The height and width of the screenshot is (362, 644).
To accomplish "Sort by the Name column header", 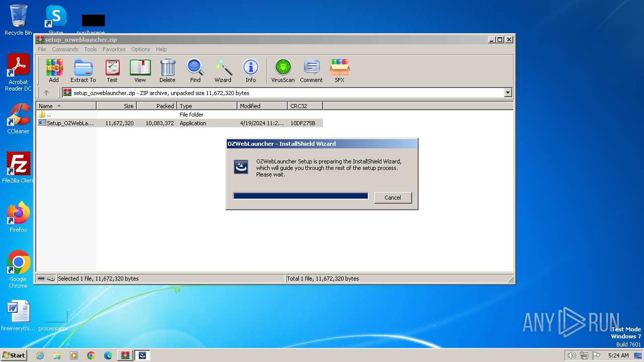I will tap(66, 106).
